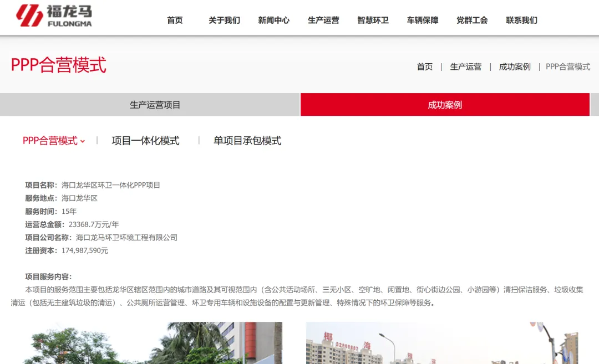Open the 车辆保障 navigation item

423,20
